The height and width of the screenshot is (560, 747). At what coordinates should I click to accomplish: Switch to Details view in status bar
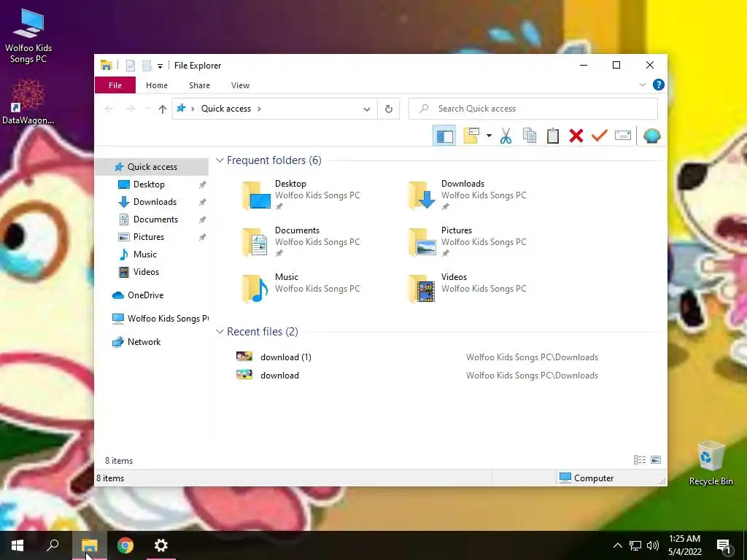[x=639, y=460]
